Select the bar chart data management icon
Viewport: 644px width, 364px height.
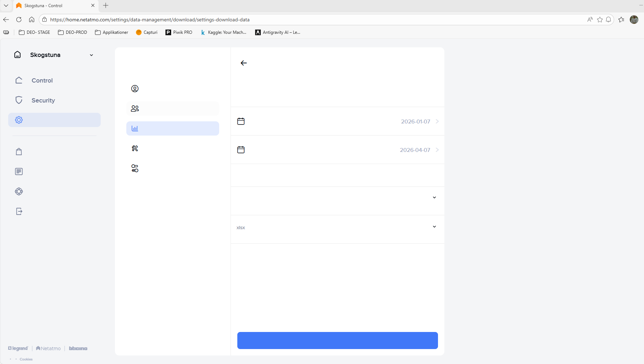pos(135,128)
